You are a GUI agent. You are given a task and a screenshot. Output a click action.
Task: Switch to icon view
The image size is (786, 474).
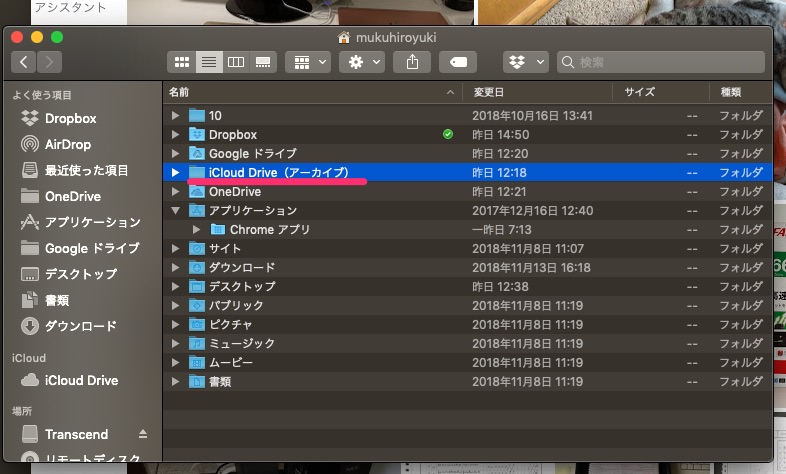(181, 62)
